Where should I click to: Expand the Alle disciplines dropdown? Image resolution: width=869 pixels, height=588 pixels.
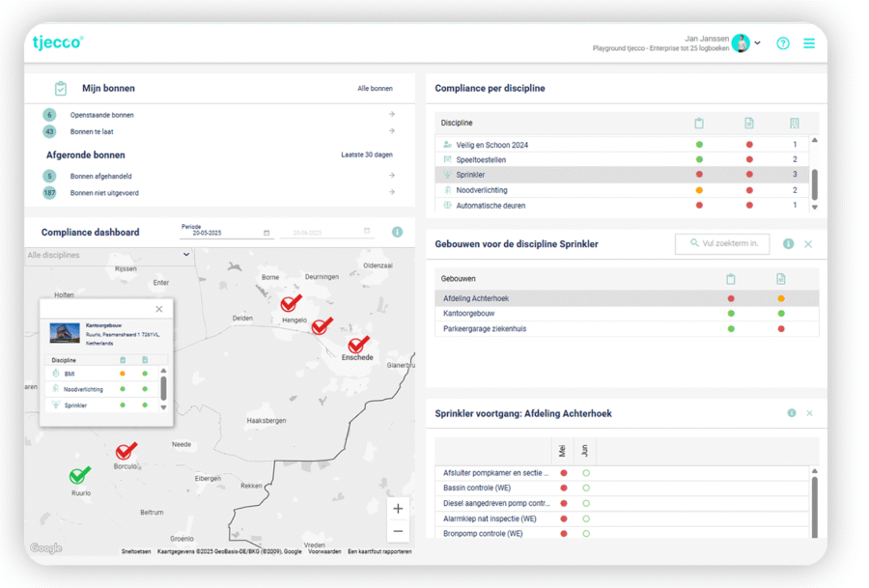109,255
